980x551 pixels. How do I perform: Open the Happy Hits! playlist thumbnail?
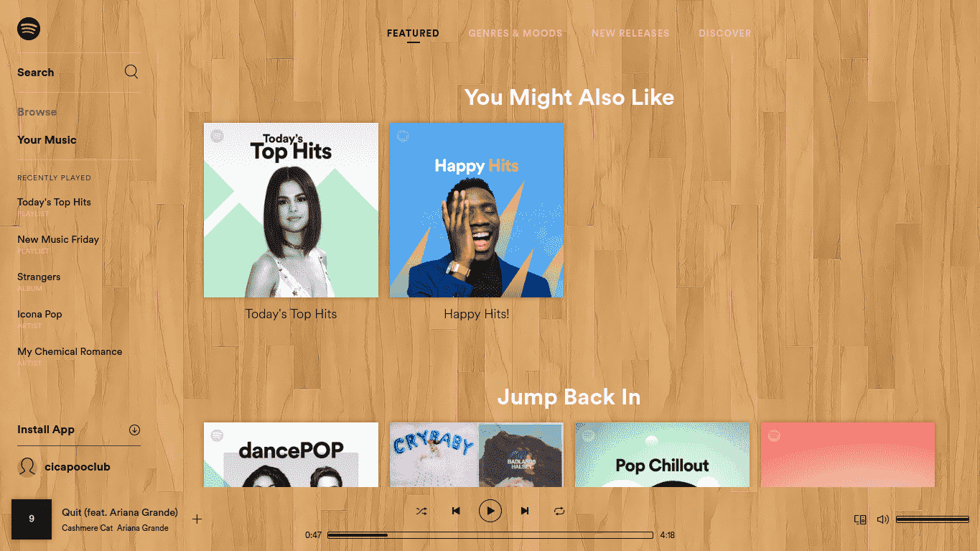pos(477,209)
